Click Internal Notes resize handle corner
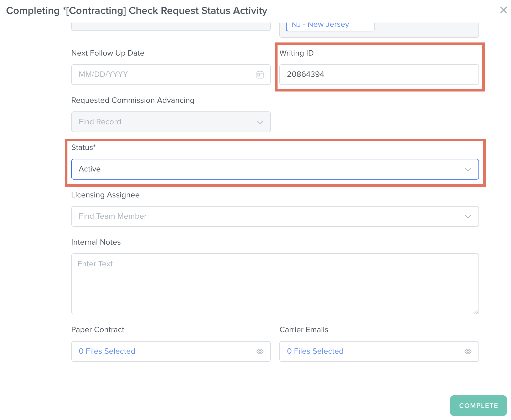Viewport: 511px width, 420px height. click(x=476, y=311)
